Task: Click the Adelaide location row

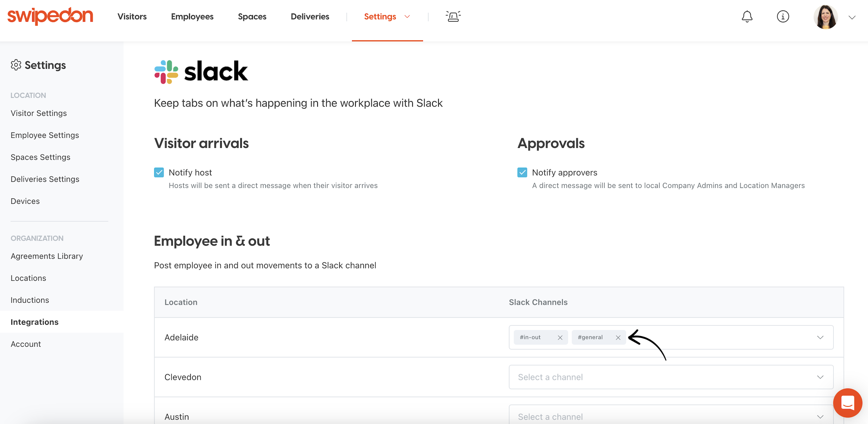Action: pos(499,337)
